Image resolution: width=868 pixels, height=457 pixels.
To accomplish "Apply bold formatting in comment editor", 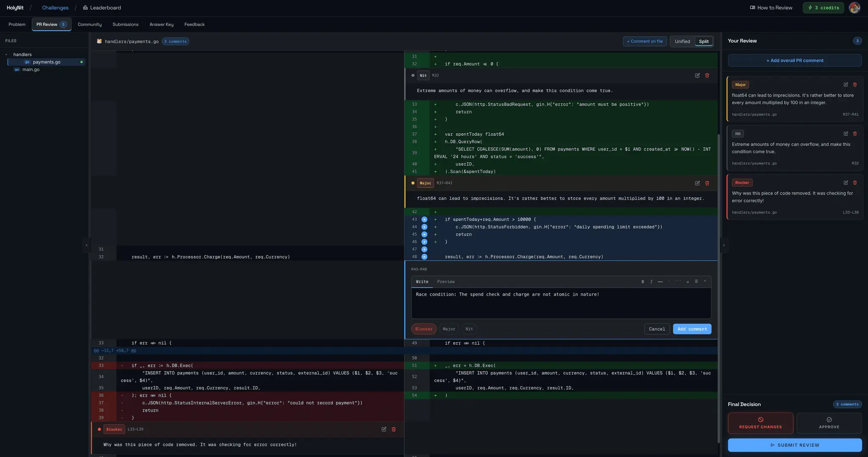I will [x=643, y=282].
